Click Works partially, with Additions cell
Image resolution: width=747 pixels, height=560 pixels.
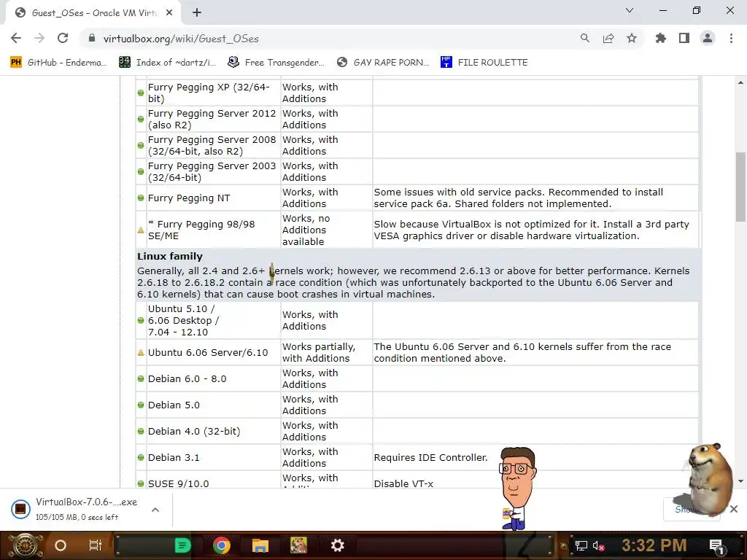click(326, 352)
